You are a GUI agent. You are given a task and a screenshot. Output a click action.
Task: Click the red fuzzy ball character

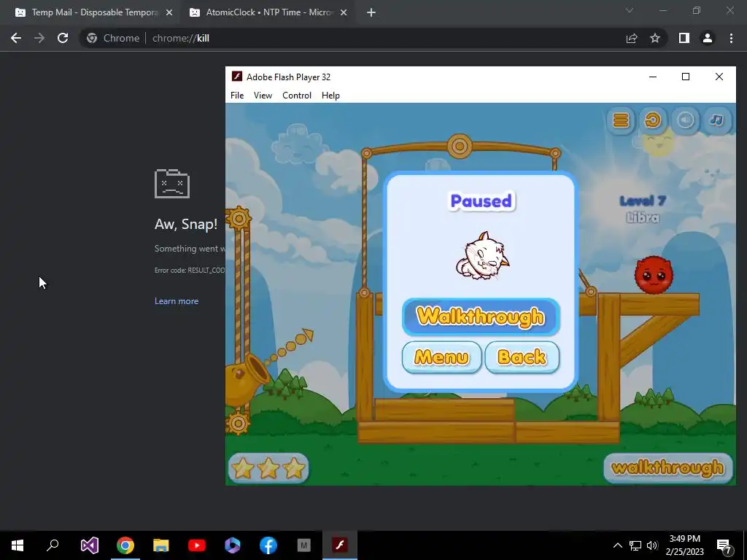tap(654, 274)
